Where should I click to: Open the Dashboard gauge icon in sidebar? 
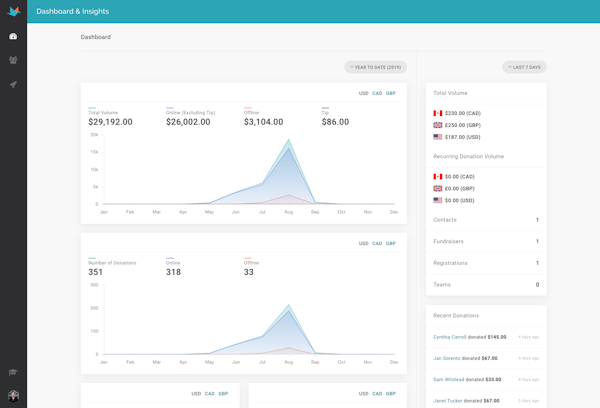tap(13, 37)
